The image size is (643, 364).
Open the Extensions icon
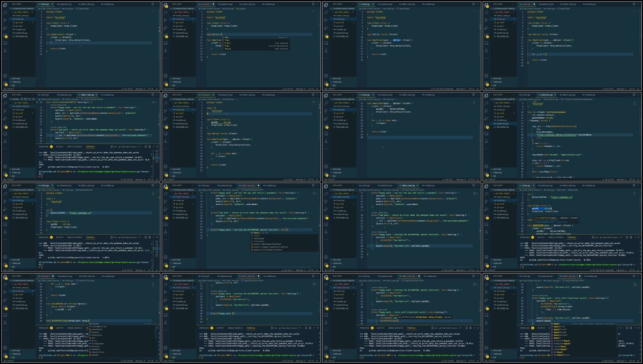click(5, 35)
